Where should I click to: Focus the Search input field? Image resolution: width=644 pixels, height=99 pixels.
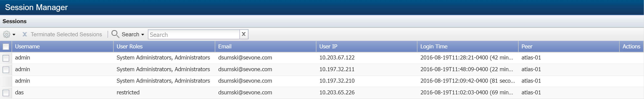pos(194,34)
